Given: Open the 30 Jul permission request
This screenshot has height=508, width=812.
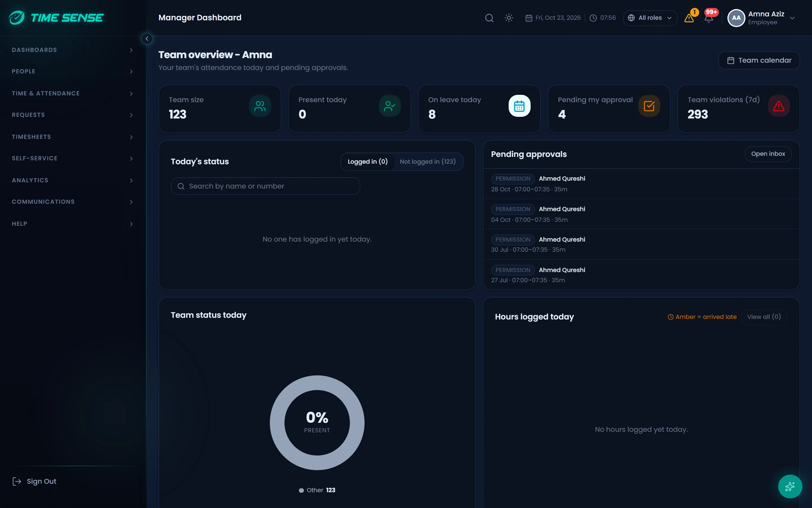Looking at the screenshot, I should pos(641,244).
